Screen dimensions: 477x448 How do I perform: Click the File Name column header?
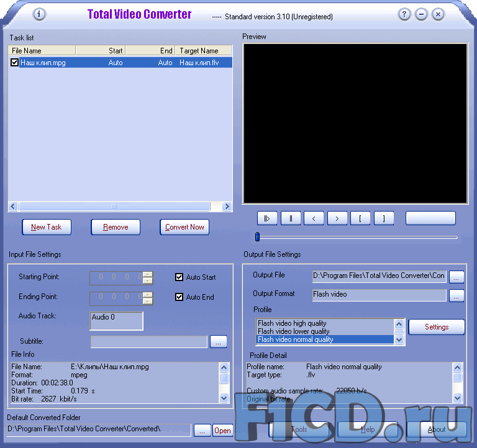(x=42, y=50)
